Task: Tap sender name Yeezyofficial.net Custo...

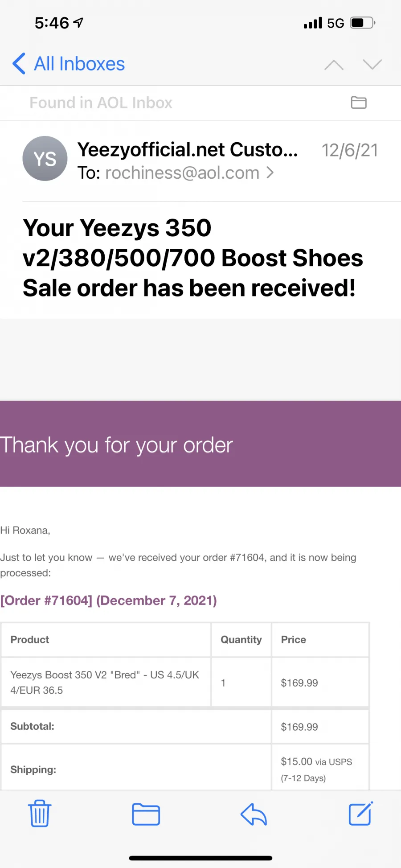Action: pyautogui.click(x=188, y=150)
